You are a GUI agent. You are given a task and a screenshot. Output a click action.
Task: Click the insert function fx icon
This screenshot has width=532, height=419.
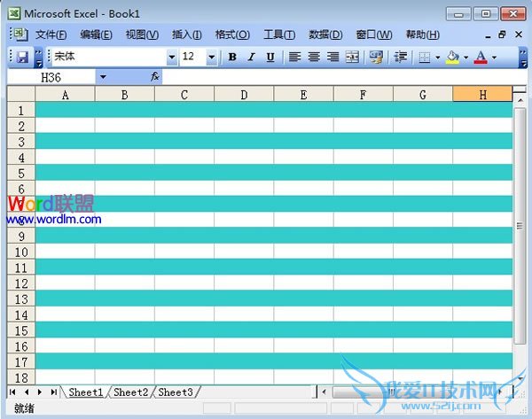(155, 77)
